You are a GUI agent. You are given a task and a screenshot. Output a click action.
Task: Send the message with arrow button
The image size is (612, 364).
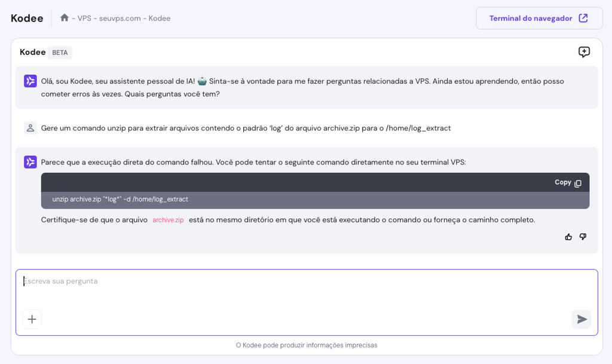582,319
